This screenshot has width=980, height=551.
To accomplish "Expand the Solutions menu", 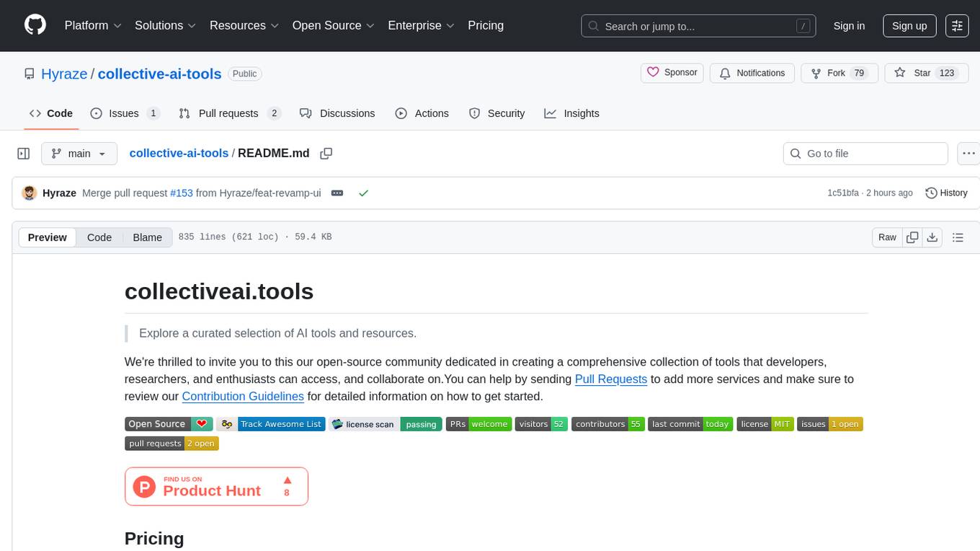I will click(165, 25).
